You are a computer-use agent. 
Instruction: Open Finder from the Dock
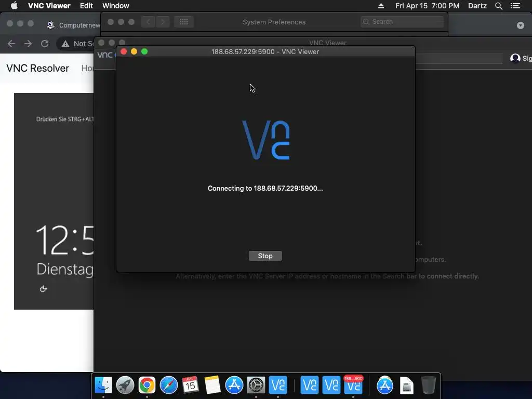(x=103, y=385)
